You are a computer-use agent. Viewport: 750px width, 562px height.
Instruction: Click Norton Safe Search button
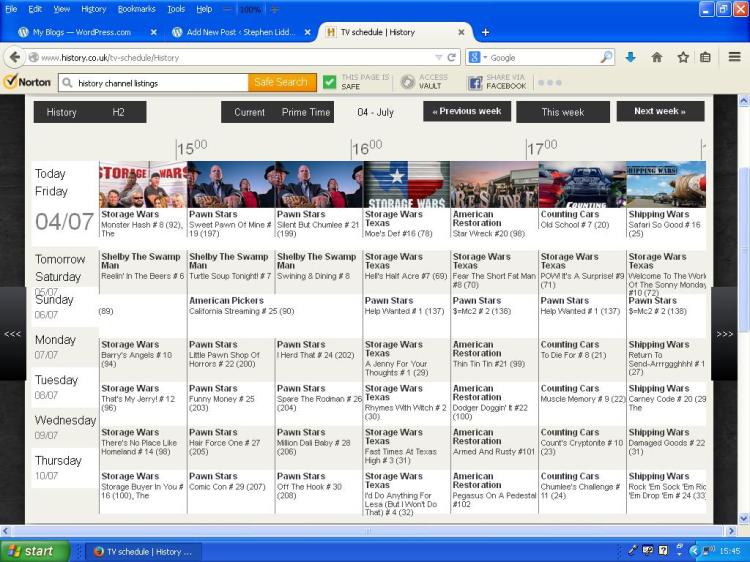tap(281, 83)
